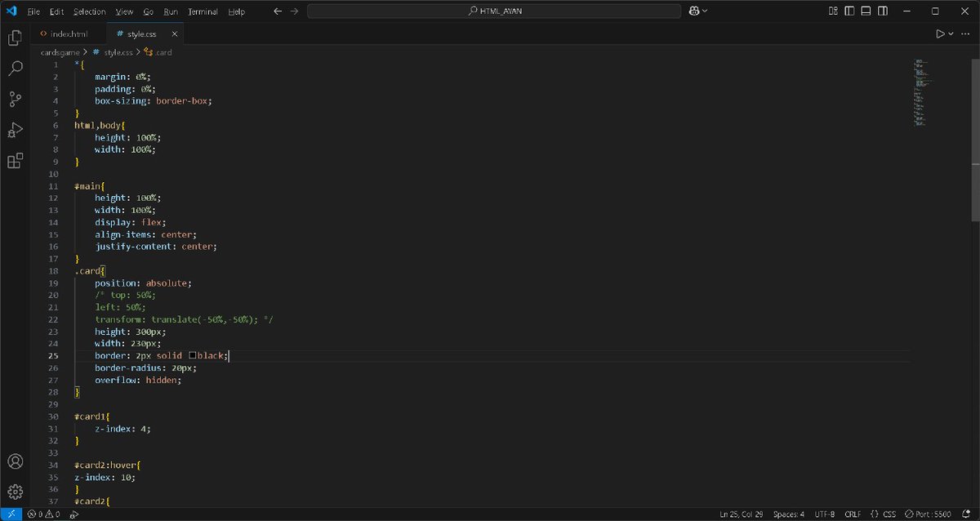Open the File menu
Image resolution: width=980 pixels, height=521 pixels.
(x=33, y=11)
